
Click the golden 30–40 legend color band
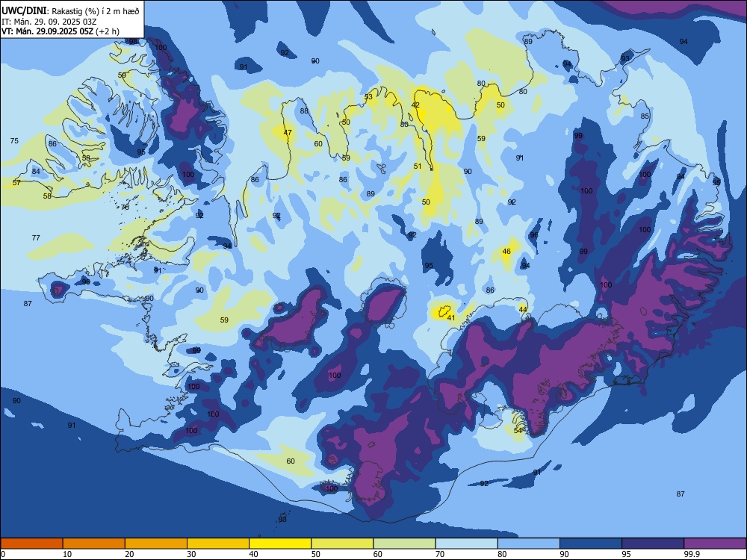[x=218, y=544]
